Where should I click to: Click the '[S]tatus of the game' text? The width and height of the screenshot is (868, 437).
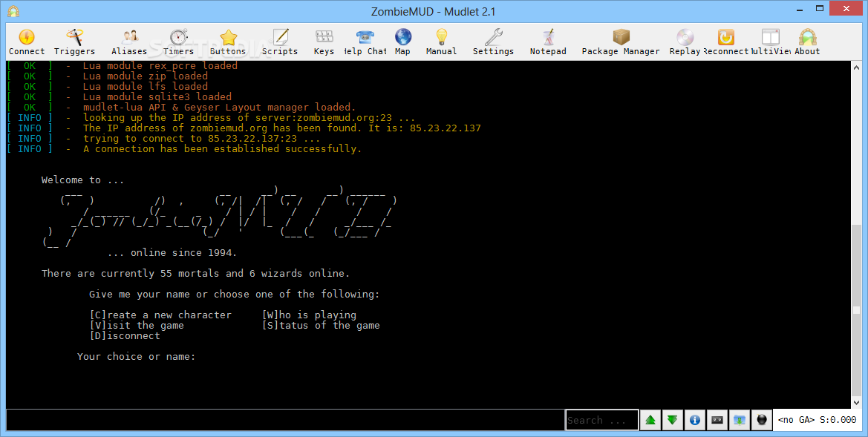[321, 325]
